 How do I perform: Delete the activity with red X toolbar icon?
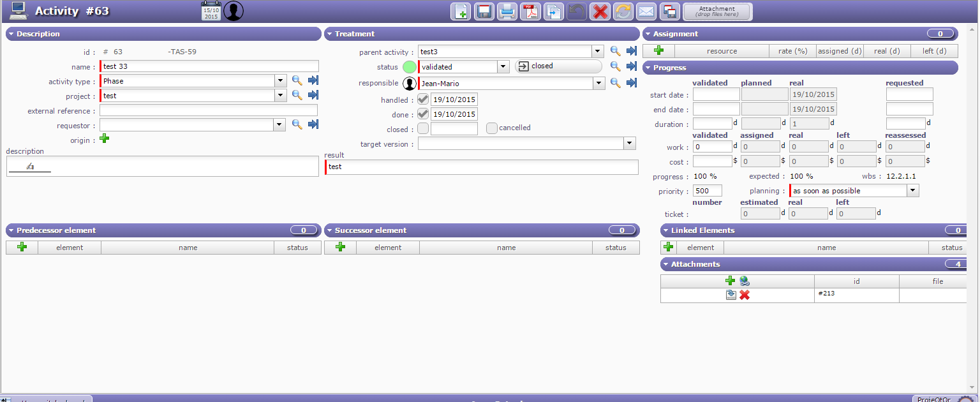600,11
